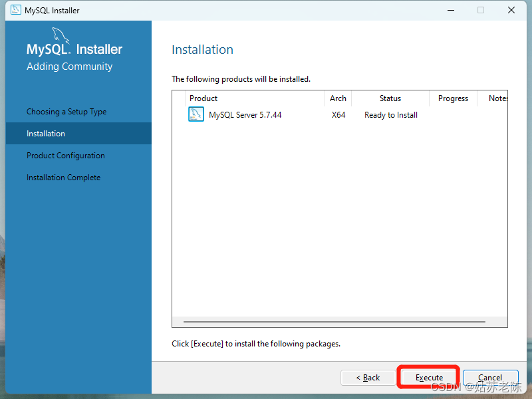Click the Back button
Image resolution: width=532 pixels, height=399 pixels.
click(368, 377)
